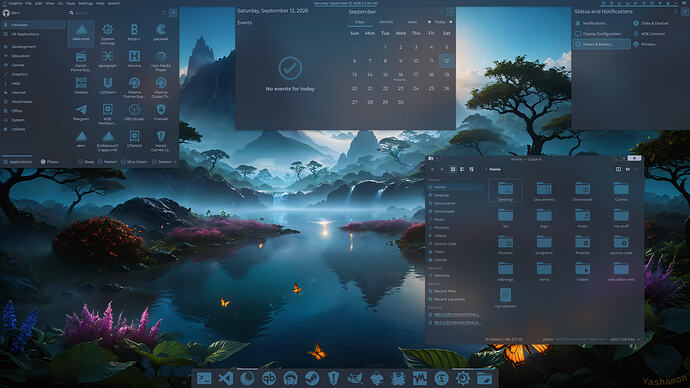Screen dimensions: 690x388
Task: Select Network in Dolphin places sidebar
Action: point(456,275)
